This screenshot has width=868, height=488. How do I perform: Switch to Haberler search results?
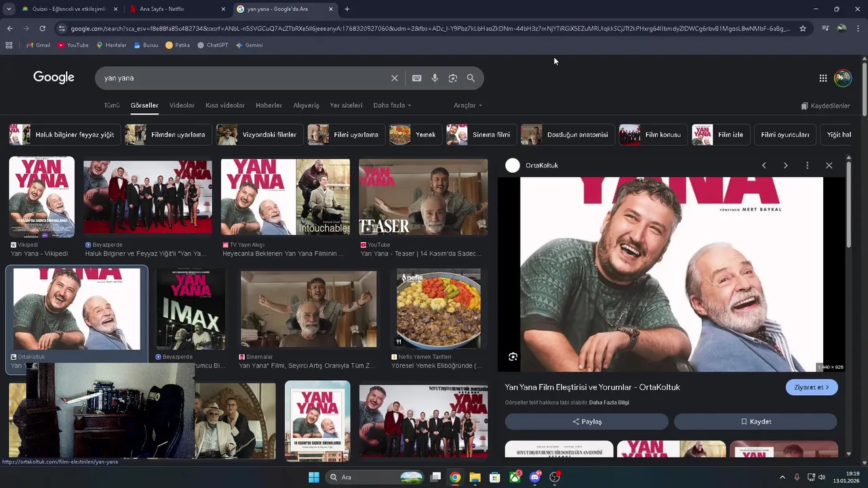pyautogui.click(x=269, y=106)
